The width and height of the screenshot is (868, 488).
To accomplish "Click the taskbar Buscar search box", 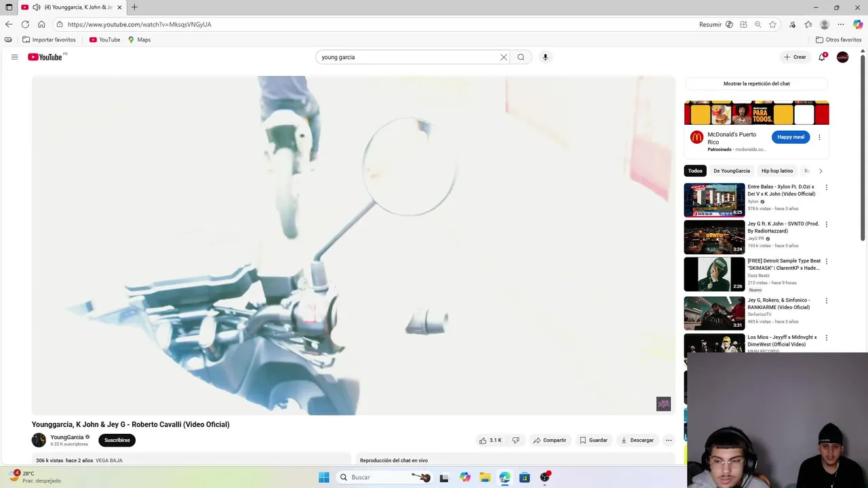I will (x=384, y=477).
